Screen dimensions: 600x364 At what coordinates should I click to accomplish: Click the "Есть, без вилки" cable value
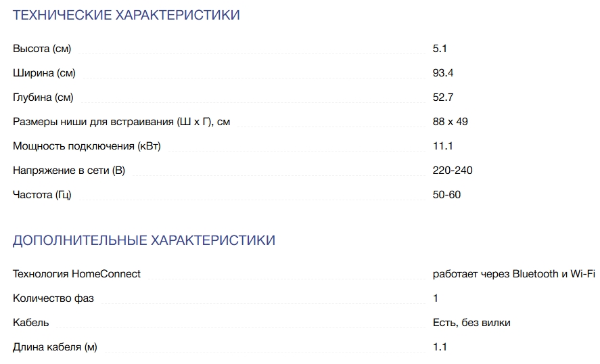coord(471,323)
